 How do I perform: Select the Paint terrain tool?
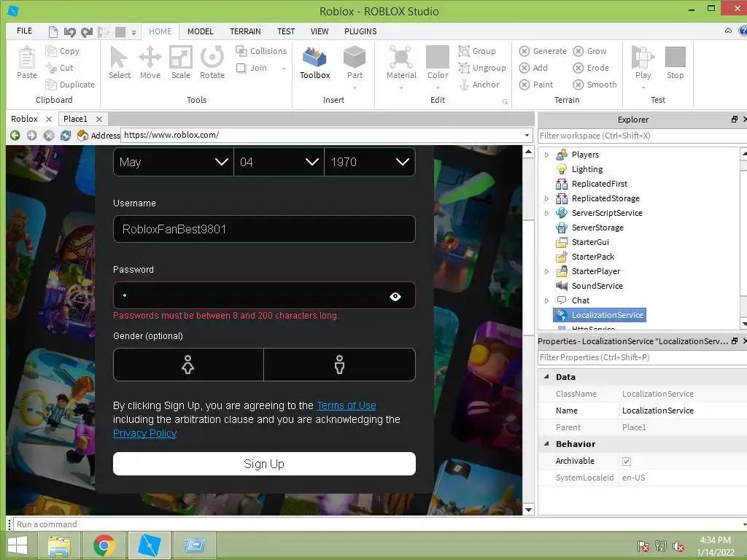pyautogui.click(x=536, y=85)
